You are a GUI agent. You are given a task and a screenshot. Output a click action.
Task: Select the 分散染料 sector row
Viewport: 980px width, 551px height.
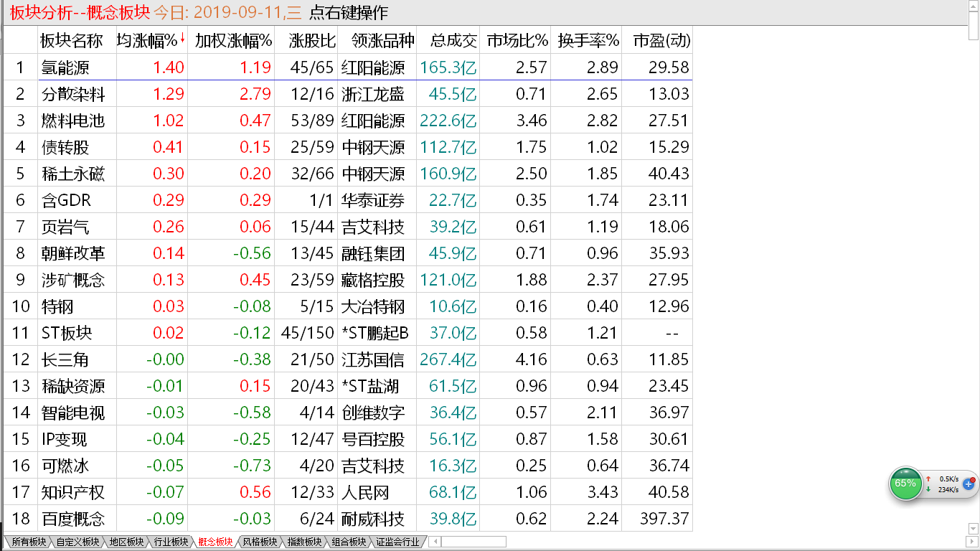347,94
